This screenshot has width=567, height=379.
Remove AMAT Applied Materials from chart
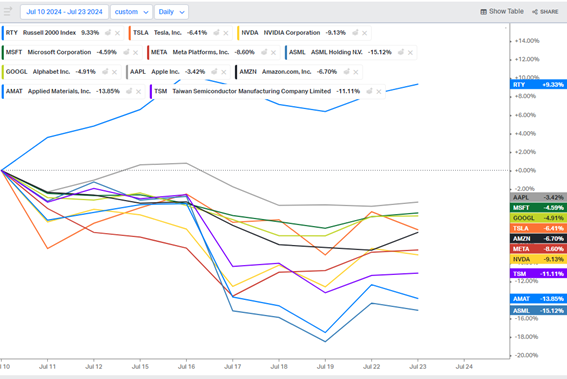tap(138, 91)
